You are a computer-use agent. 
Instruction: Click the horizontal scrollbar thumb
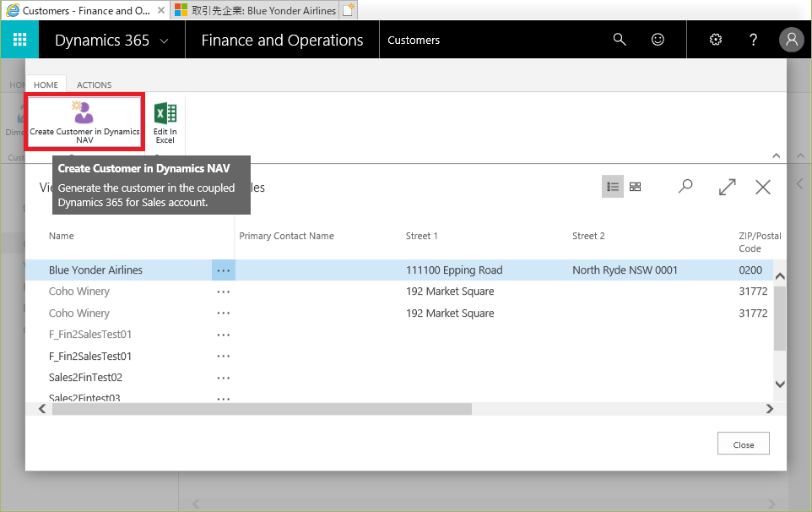click(x=262, y=409)
